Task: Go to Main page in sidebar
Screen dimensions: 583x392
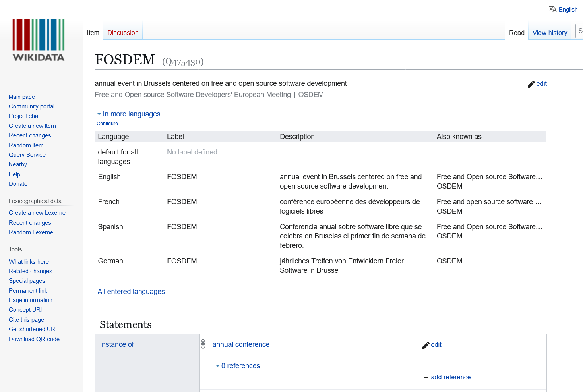Action: tap(22, 97)
